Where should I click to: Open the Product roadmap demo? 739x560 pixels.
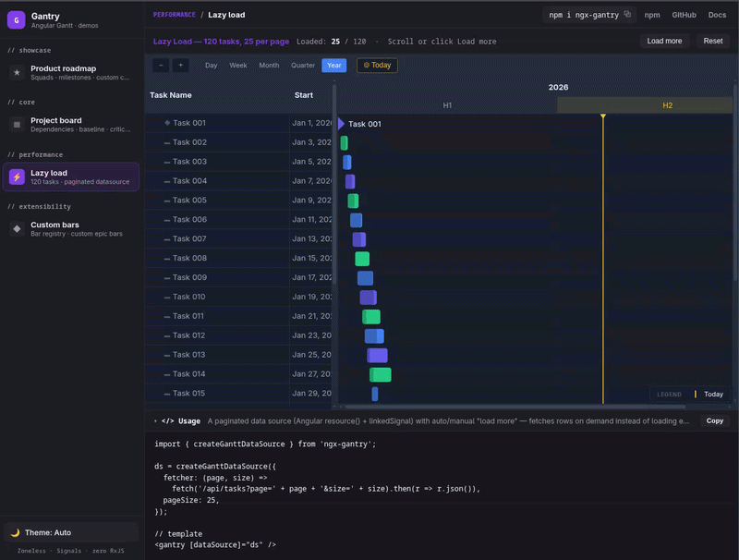(x=71, y=73)
